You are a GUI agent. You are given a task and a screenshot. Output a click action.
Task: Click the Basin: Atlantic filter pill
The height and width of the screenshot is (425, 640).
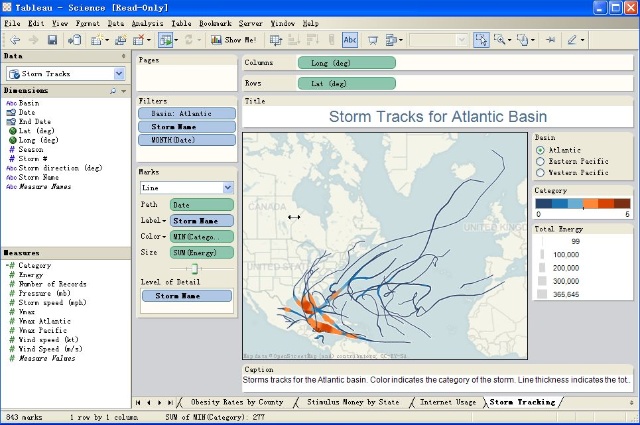pos(187,113)
